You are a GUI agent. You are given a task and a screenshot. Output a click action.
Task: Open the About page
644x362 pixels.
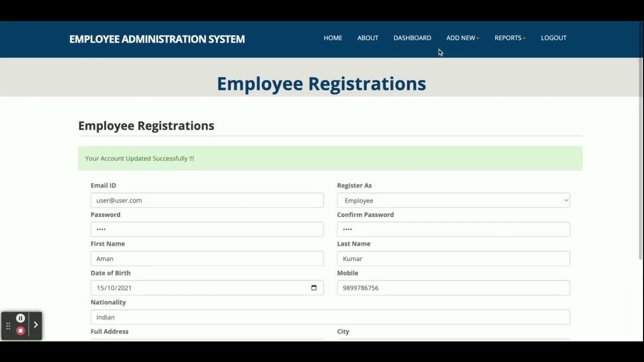click(x=367, y=38)
